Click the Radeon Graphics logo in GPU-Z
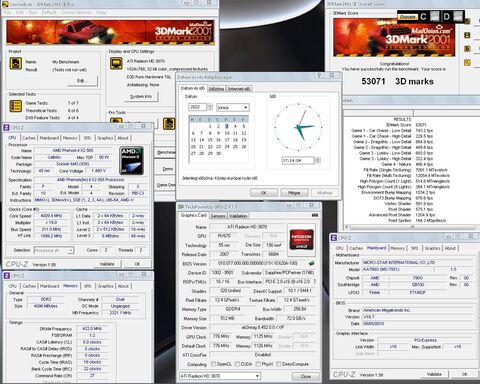The image size is (480, 384). tap(301, 239)
